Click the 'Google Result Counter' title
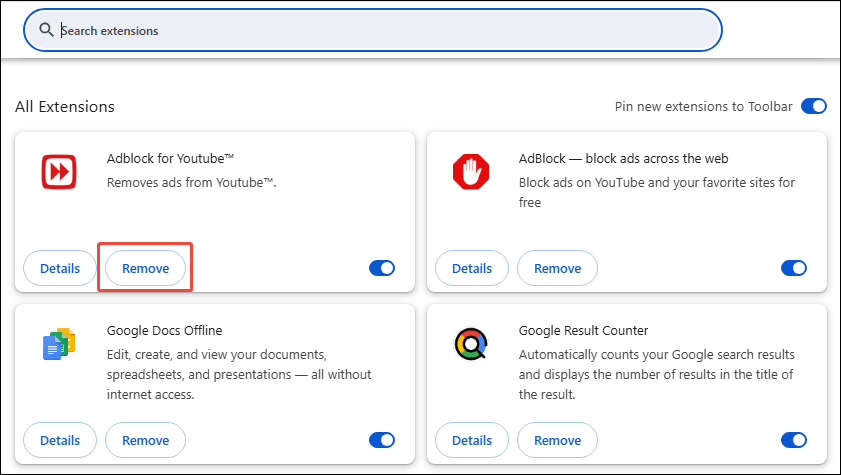This screenshot has height=475, width=841. [x=583, y=331]
